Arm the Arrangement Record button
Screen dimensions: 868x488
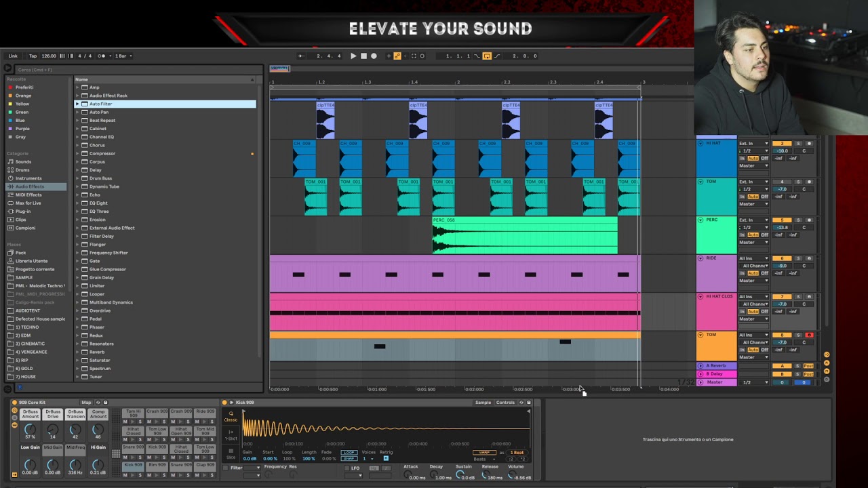tap(374, 56)
